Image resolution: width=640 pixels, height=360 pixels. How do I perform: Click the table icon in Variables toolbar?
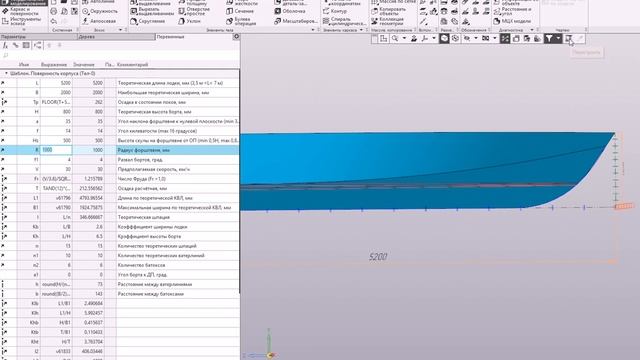tap(26, 45)
